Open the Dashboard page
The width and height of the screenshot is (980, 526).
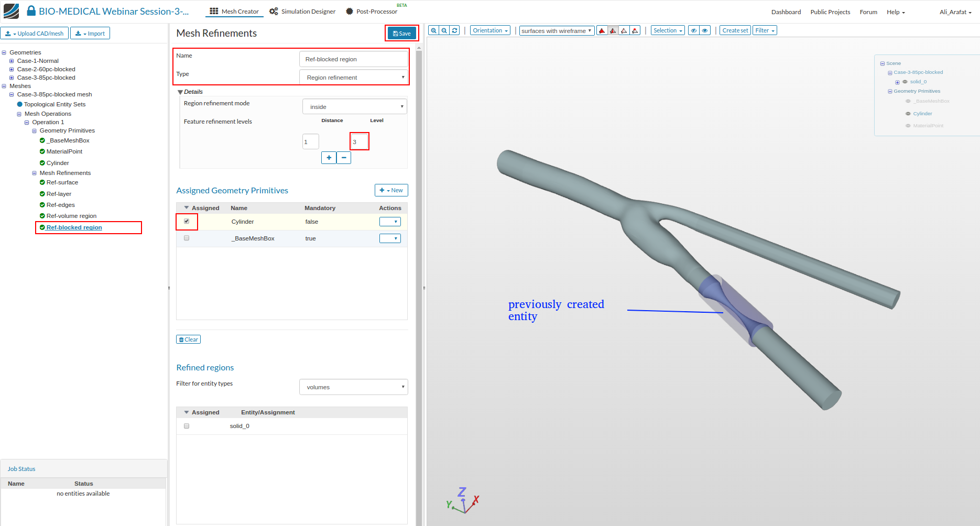pyautogui.click(x=786, y=12)
